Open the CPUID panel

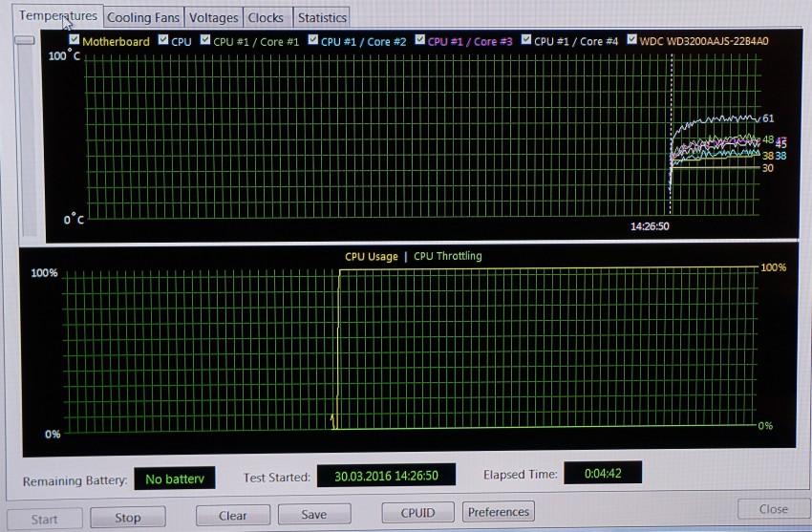417,513
